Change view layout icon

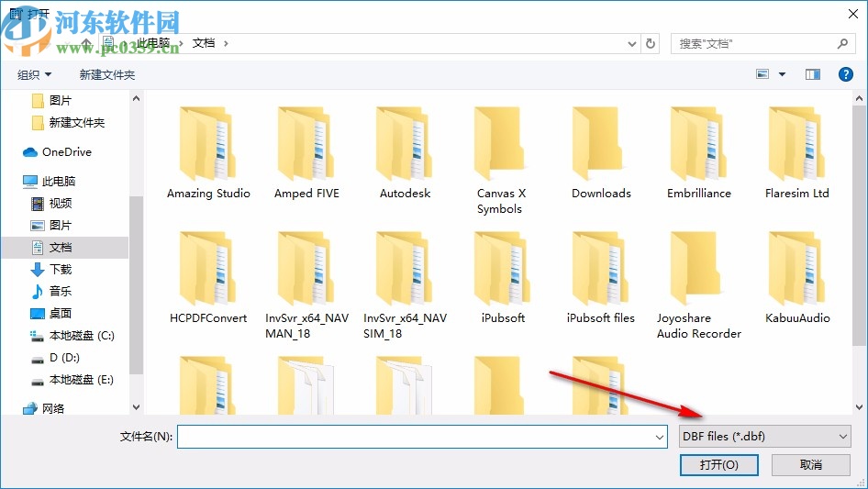762,74
